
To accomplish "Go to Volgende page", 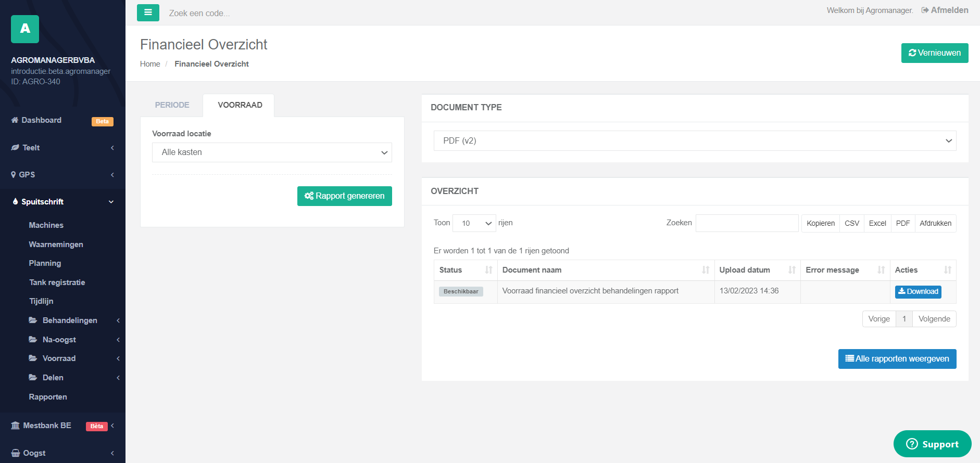I will click(x=934, y=319).
